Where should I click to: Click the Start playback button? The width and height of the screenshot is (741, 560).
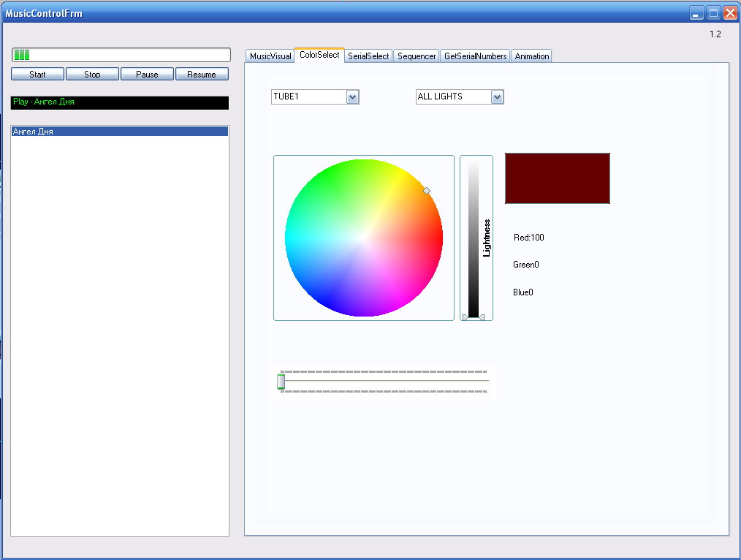[x=37, y=74]
